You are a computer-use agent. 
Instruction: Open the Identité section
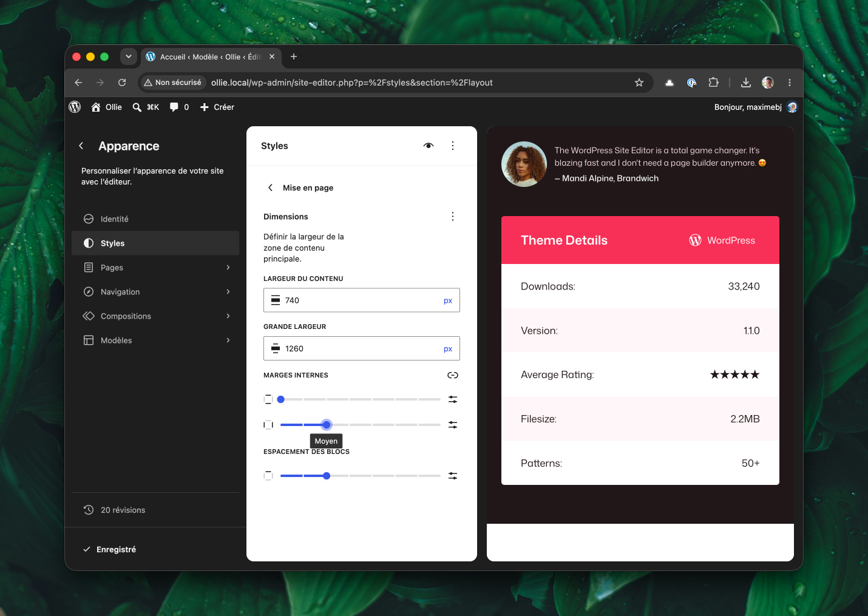(155, 218)
